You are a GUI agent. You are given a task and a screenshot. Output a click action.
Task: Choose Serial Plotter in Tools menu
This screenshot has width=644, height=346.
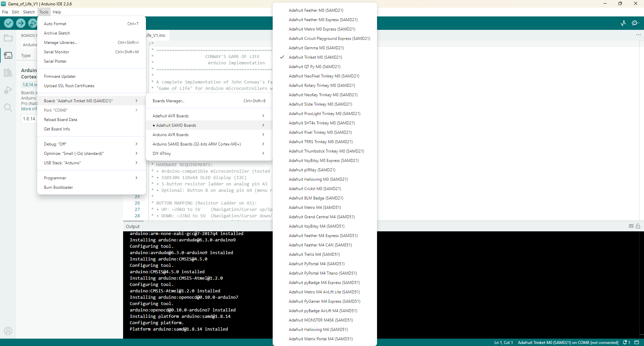click(x=91, y=61)
